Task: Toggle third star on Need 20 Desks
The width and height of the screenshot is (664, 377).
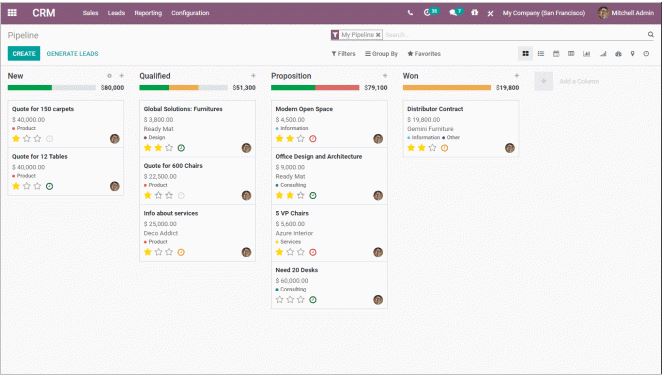Action: click(x=301, y=299)
